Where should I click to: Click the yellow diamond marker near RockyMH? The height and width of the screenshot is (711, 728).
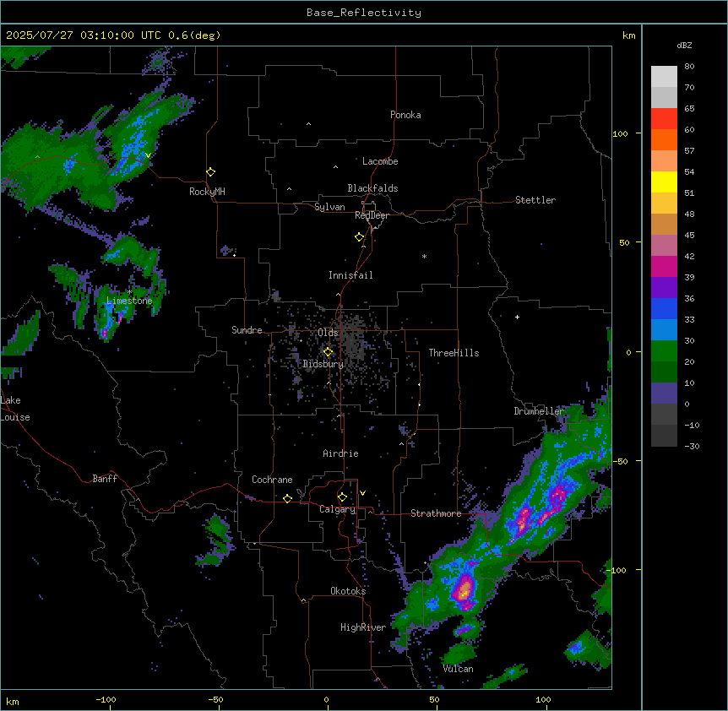point(211,172)
